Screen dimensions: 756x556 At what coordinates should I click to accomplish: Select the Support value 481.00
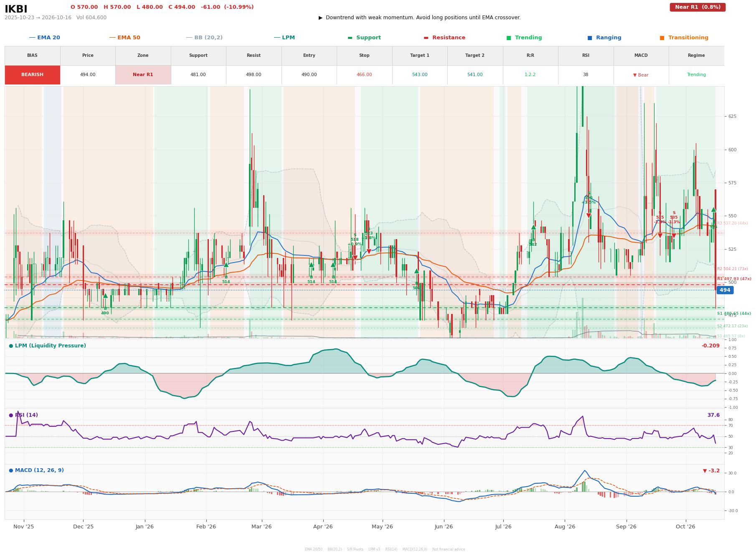(x=198, y=75)
